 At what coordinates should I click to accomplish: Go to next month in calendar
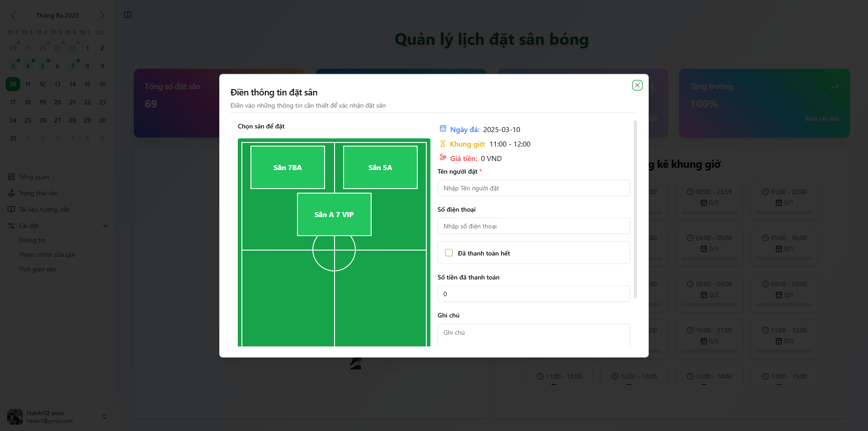tap(102, 15)
